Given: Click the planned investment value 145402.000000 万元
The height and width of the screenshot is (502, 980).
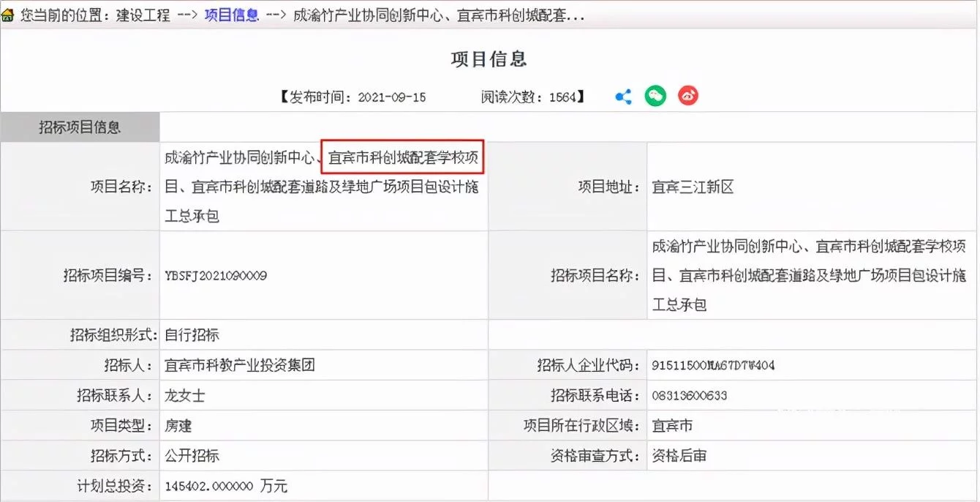Looking at the screenshot, I should click(x=226, y=486).
